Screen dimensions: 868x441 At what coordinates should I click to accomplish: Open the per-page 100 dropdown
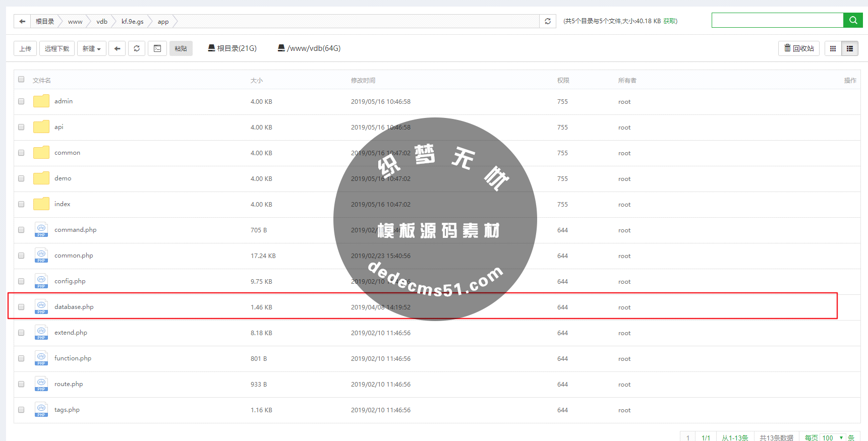pos(832,437)
